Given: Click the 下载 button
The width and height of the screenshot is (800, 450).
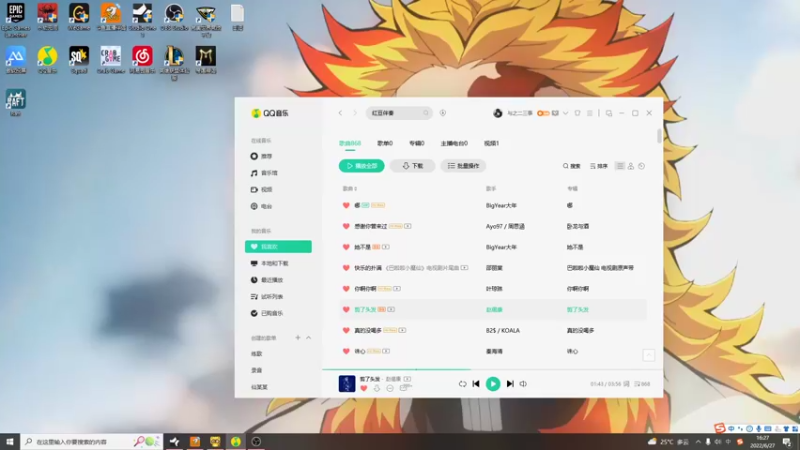Looking at the screenshot, I should (x=412, y=166).
